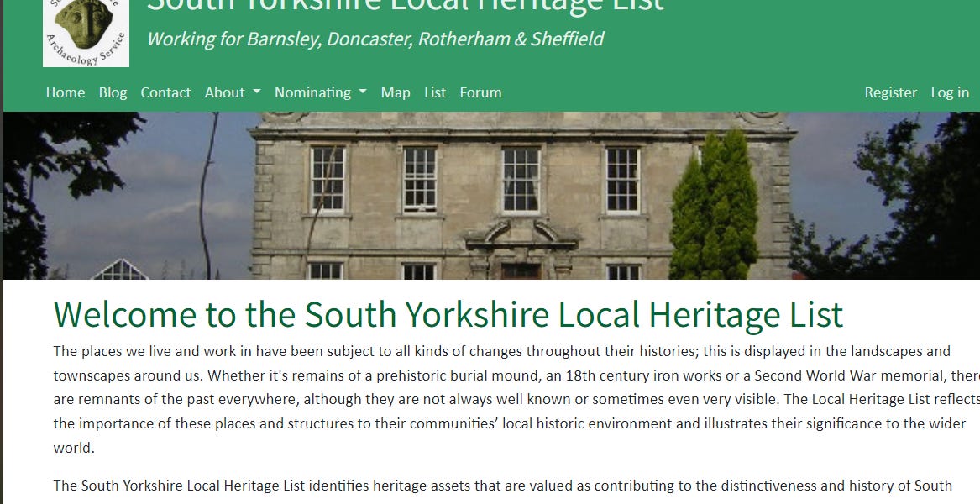Open the Register page
Viewport: 980px width, 504px height.
[x=891, y=92]
